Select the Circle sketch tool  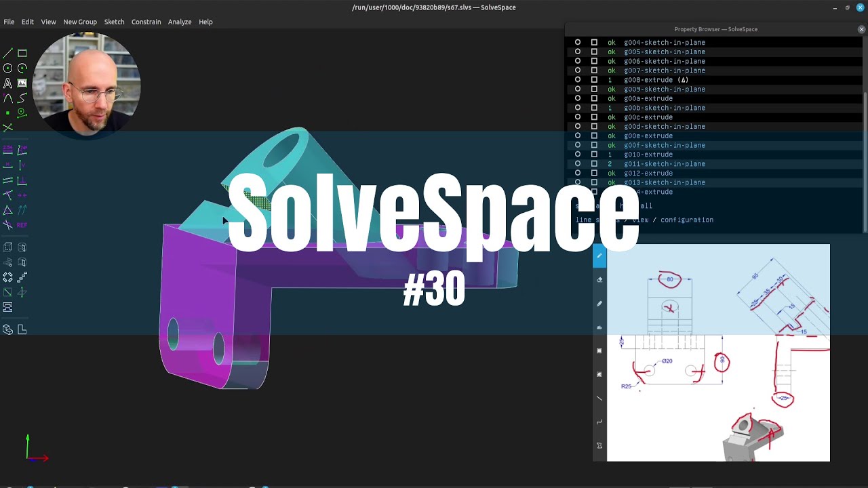pyautogui.click(x=7, y=68)
